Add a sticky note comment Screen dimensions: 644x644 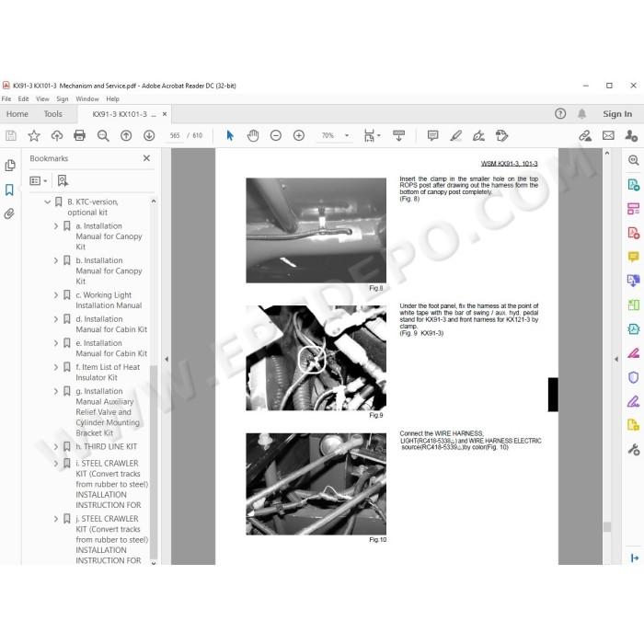pos(432,135)
